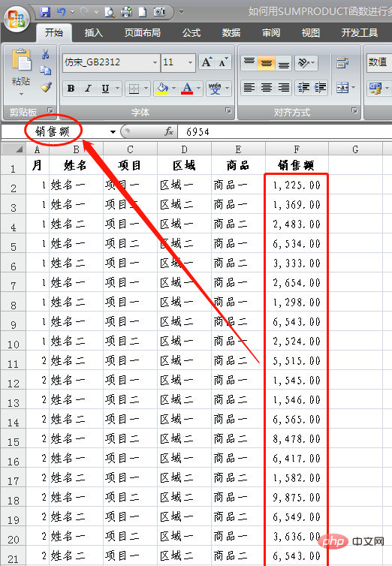Select all cells with the corner button
This screenshot has width=392, height=566.
pos(14,149)
